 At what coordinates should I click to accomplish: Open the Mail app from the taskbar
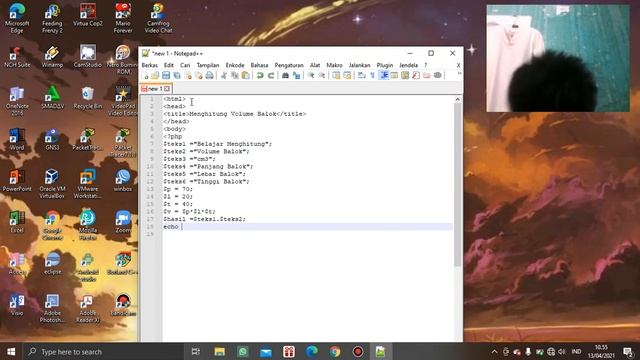tap(266, 351)
